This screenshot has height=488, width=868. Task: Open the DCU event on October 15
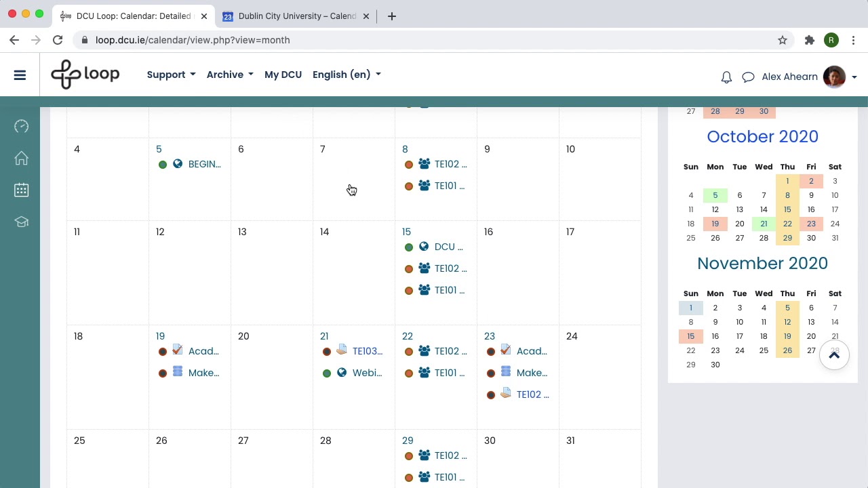click(448, 247)
